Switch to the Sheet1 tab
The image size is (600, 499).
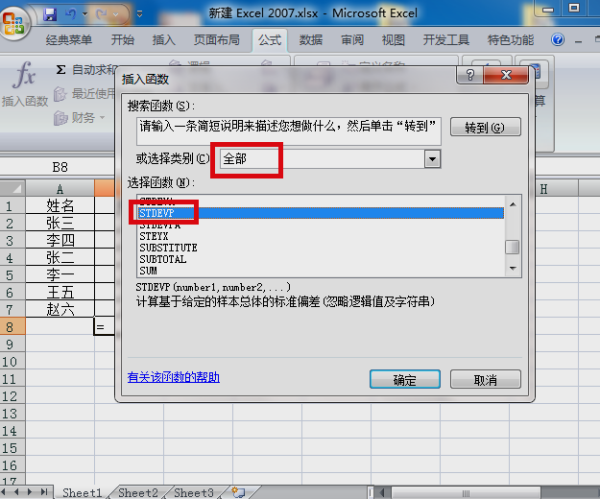(82, 492)
